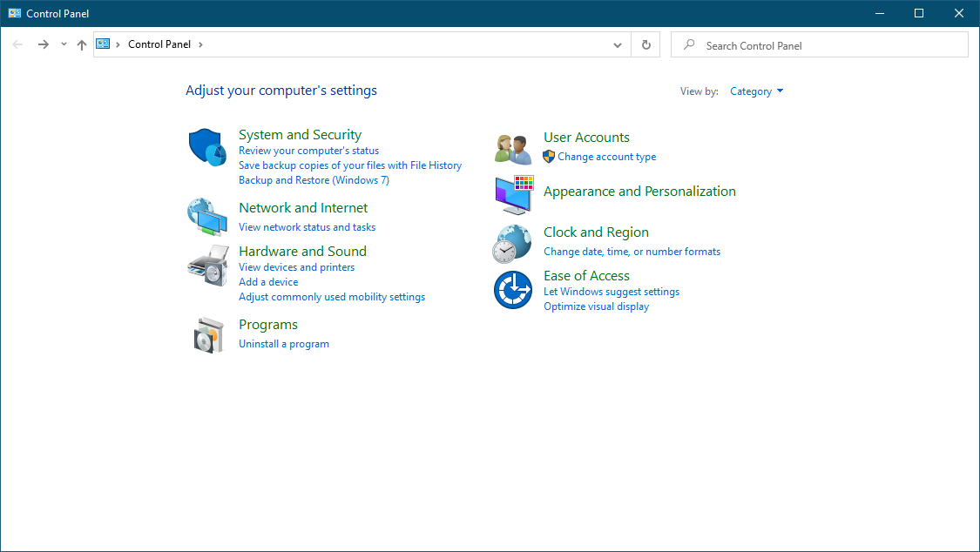
Task: Click the Control Panel icon in the address bar
Action: (104, 44)
